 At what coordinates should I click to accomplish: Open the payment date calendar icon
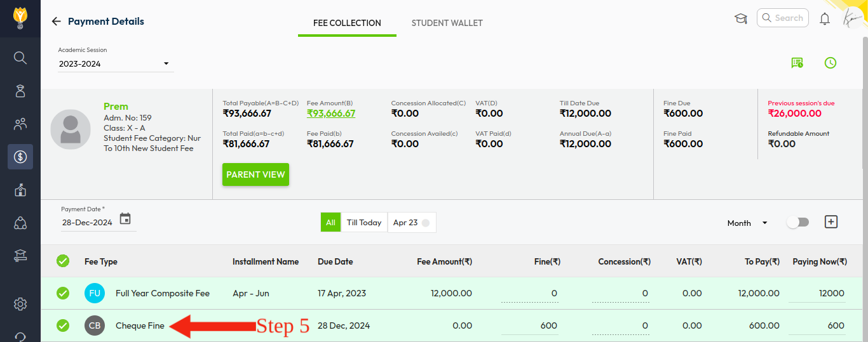tap(125, 219)
